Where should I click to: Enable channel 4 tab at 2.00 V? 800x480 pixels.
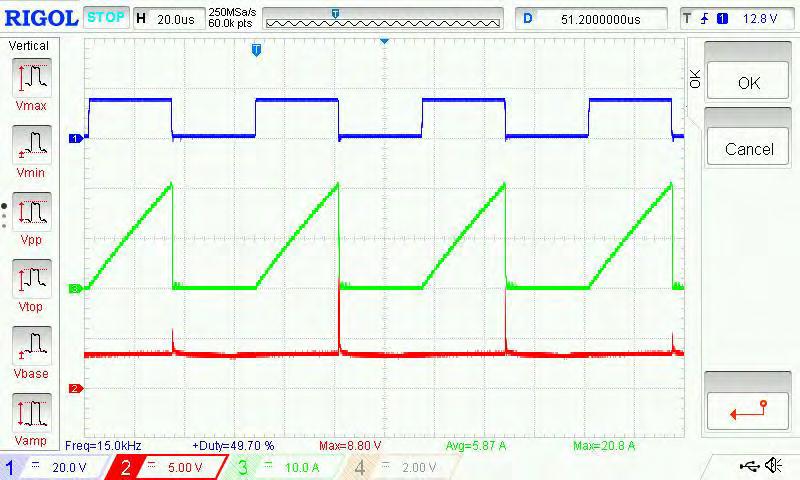tap(399, 467)
